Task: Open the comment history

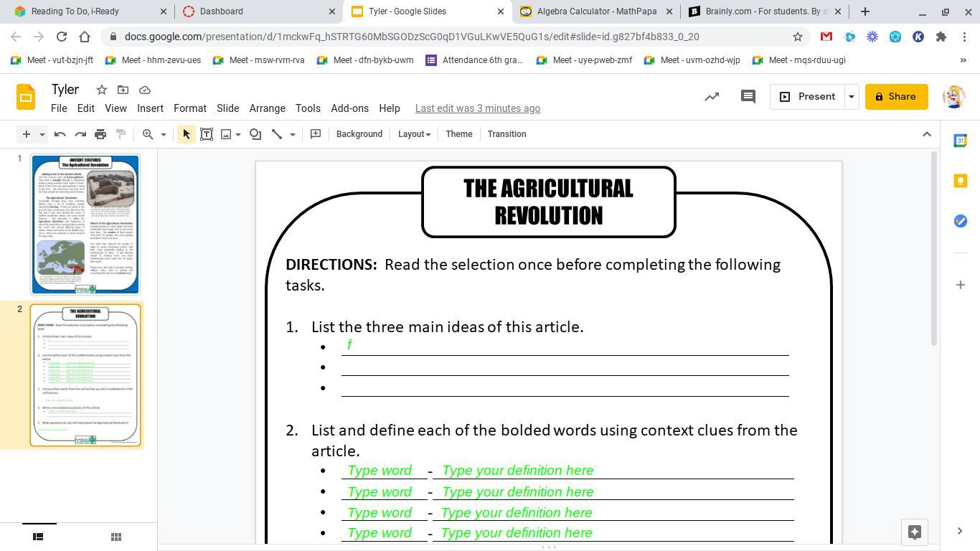Action: tap(748, 97)
